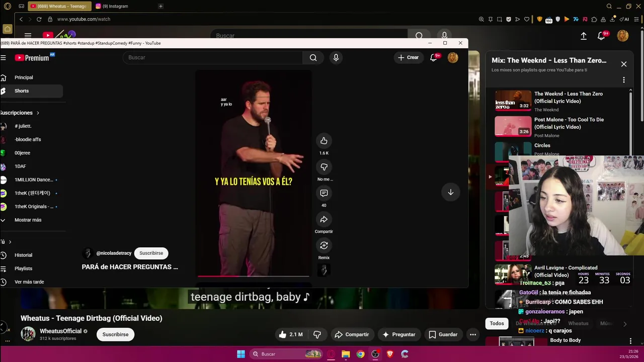Screen dimensions: 644x362
Task: Open Ver más tarde in sidebar
Action: pyautogui.click(x=29, y=282)
